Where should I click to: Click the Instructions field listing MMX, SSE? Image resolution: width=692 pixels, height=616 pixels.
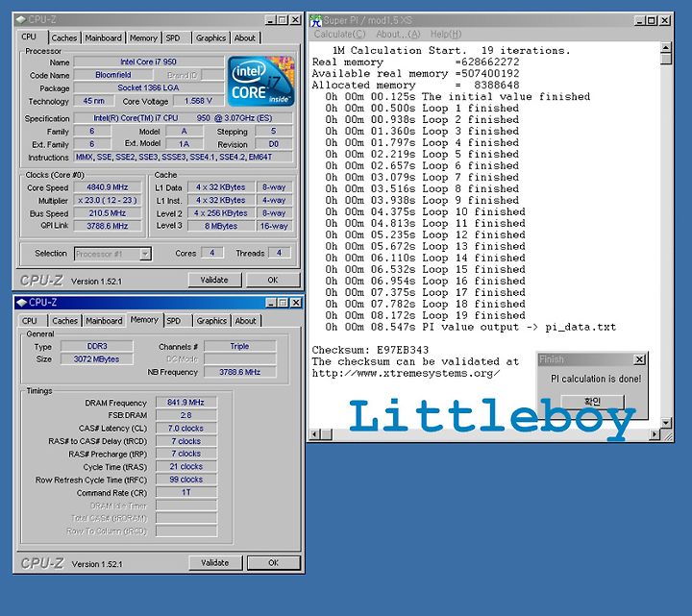(x=183, y=157)
